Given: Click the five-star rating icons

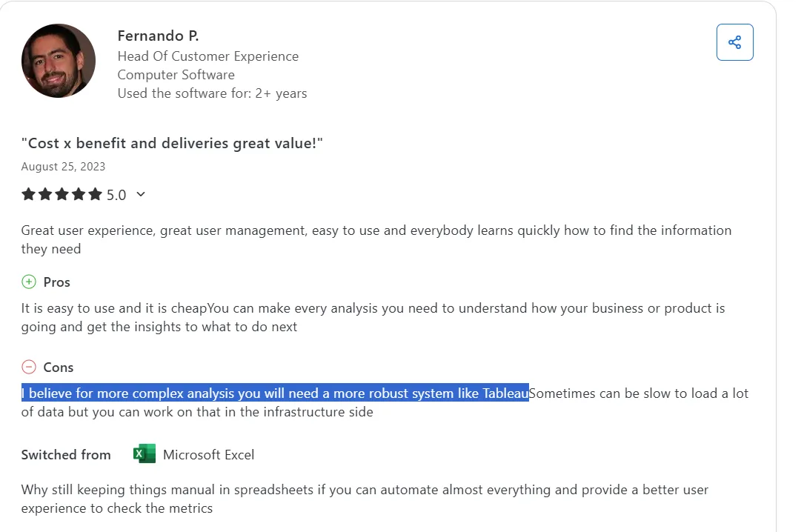Looking at the screenshot, I should 62,195.
